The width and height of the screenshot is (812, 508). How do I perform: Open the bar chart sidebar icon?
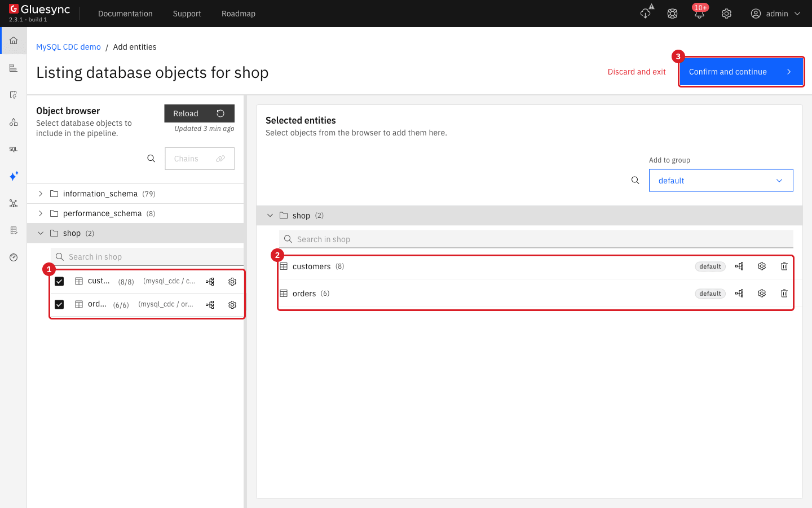(x=14, y=68)
